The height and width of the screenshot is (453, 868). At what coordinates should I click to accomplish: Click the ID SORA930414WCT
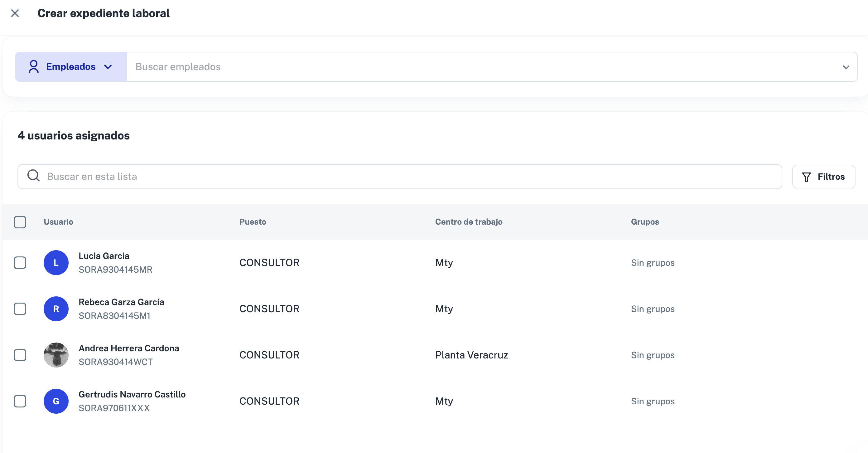[116, 362]
